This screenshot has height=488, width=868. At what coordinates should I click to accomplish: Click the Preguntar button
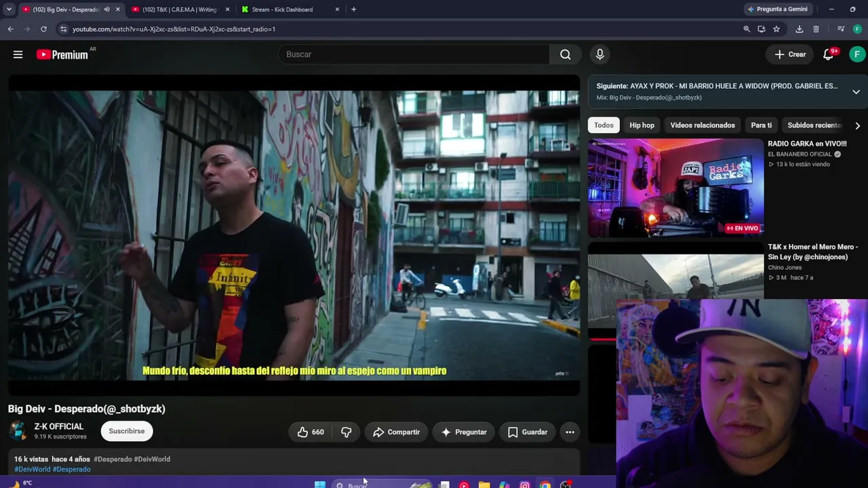point(464,432)
